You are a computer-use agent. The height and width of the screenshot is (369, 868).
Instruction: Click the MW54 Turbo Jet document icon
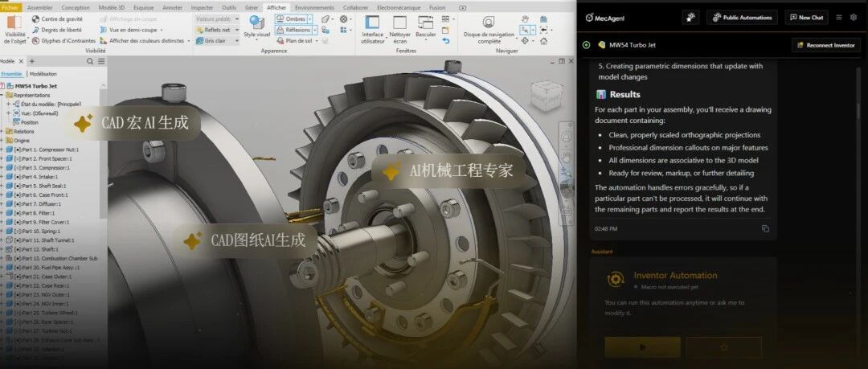(602, 45)
